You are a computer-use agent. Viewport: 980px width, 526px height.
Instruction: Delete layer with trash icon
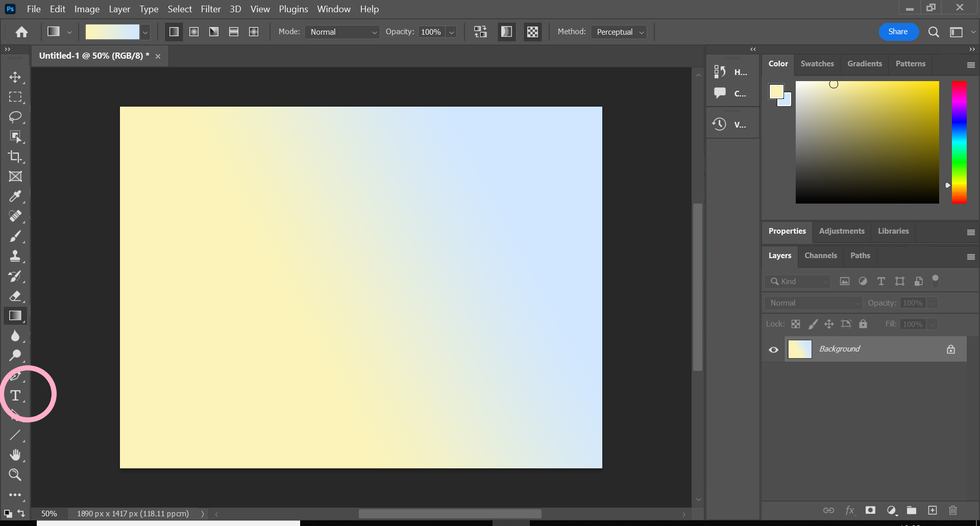(x=953, y=510)
